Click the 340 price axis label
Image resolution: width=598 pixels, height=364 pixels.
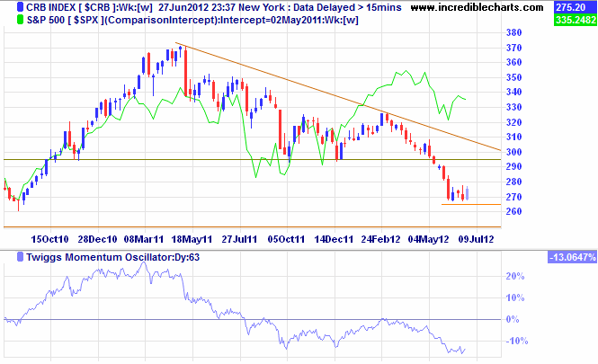[x=513, y=93]
